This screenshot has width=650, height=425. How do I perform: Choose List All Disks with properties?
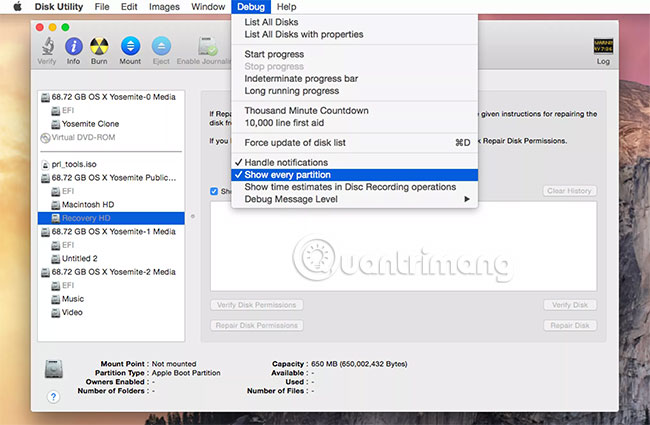(354, 34)
